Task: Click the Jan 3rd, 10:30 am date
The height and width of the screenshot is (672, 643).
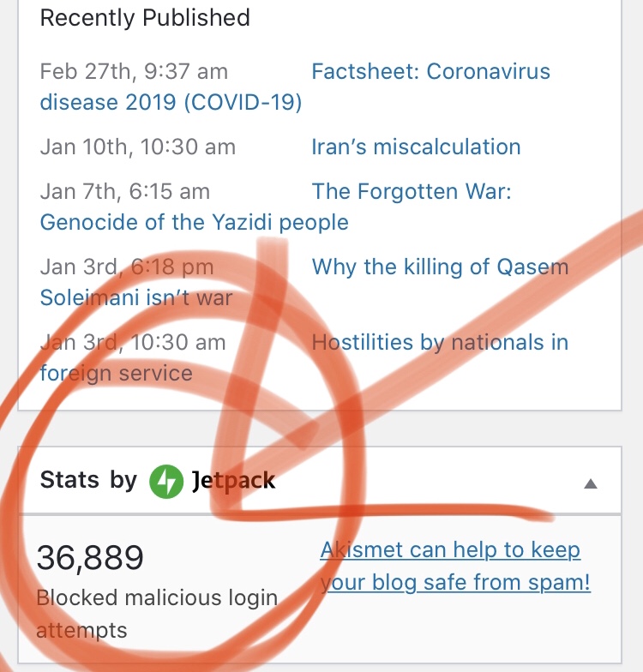Action: point(132,342)
